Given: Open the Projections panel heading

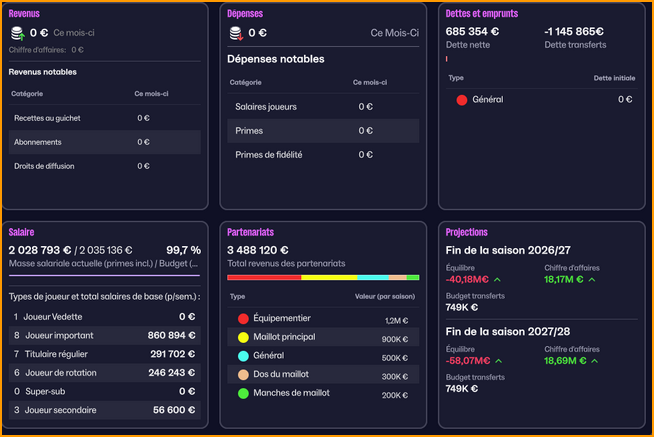Looking at the screenshot, I should (467, 231).
